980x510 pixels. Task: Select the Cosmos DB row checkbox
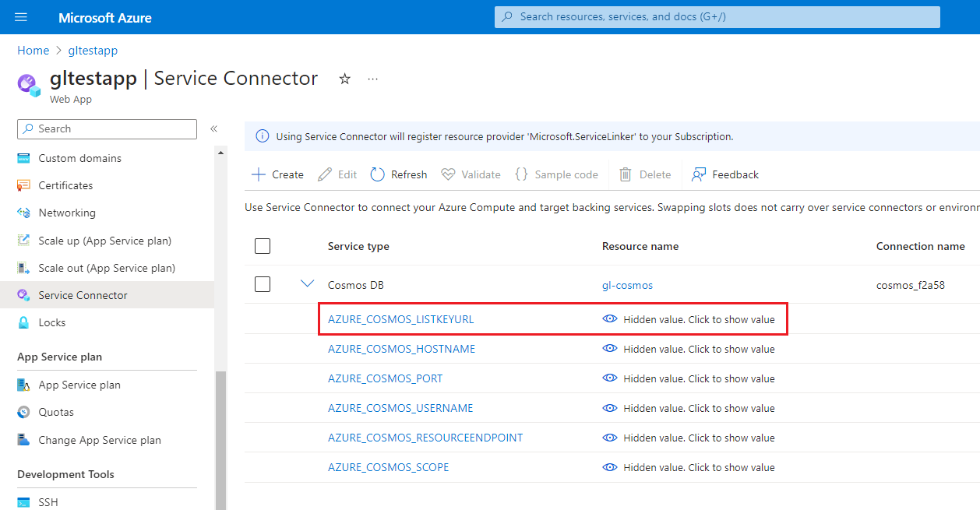[x=263, y=285]
